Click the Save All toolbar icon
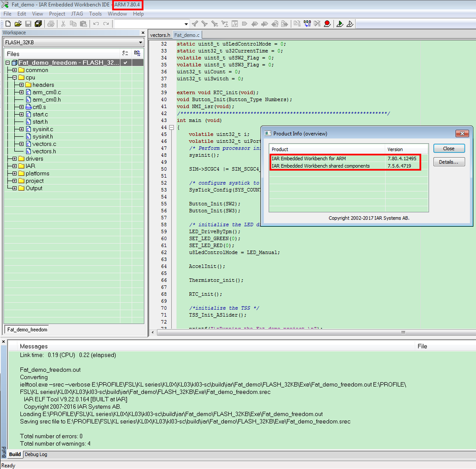476x469 pixels. tap(38, 24)
